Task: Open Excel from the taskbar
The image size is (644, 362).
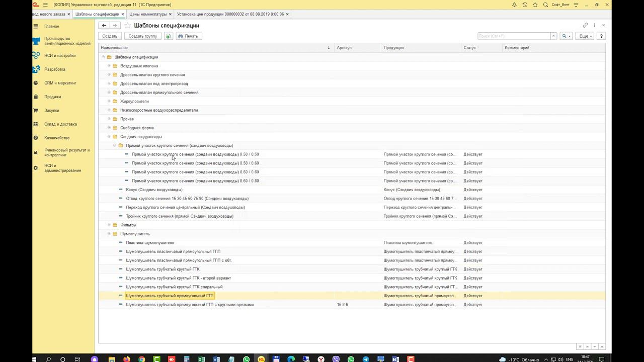Action: (201, 359)
